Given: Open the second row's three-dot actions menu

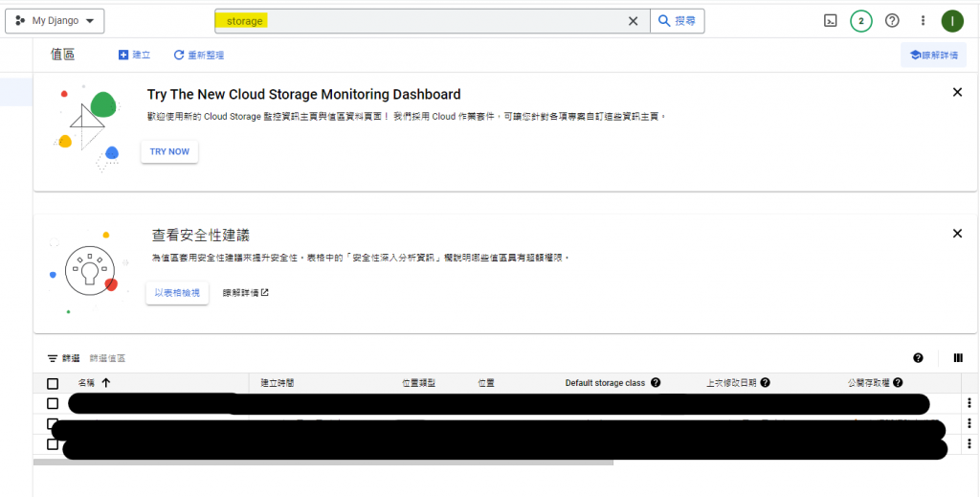Looking at the screenshot, I should (x=969, y=423).
